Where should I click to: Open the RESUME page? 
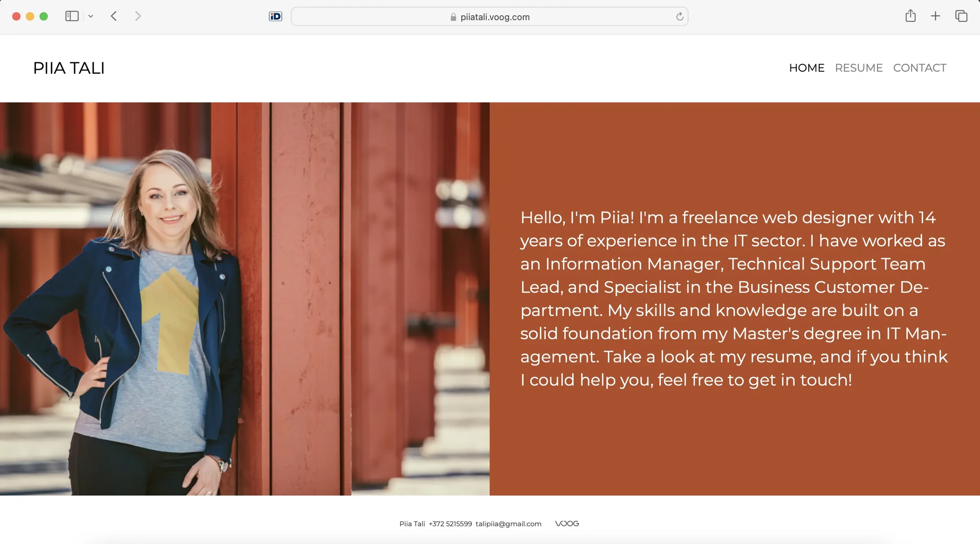coord(858,68)
